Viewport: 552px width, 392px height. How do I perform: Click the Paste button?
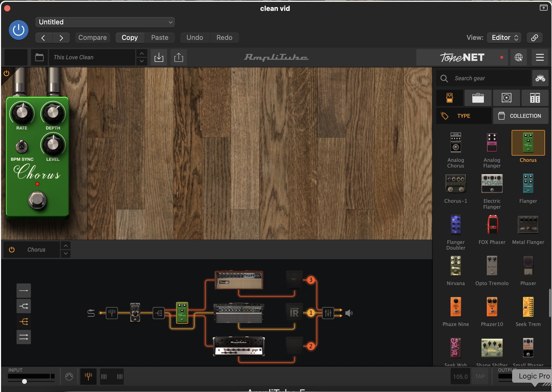pos(160,38)
